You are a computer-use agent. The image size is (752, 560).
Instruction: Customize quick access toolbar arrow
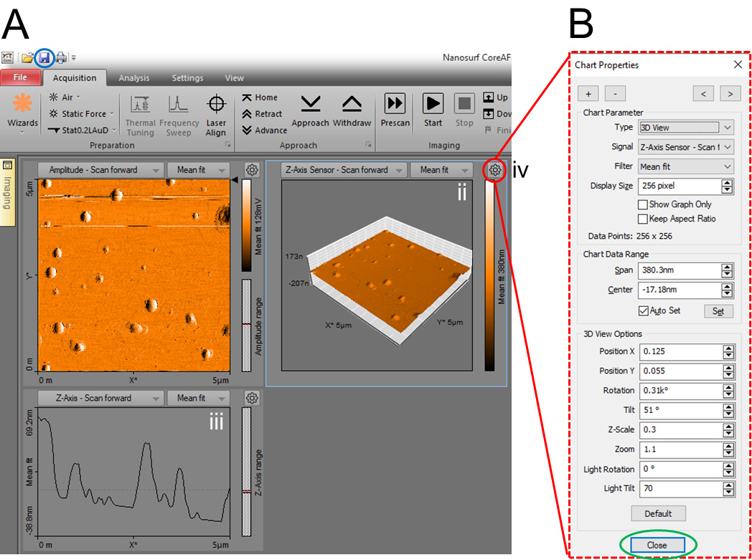[74, 58]
